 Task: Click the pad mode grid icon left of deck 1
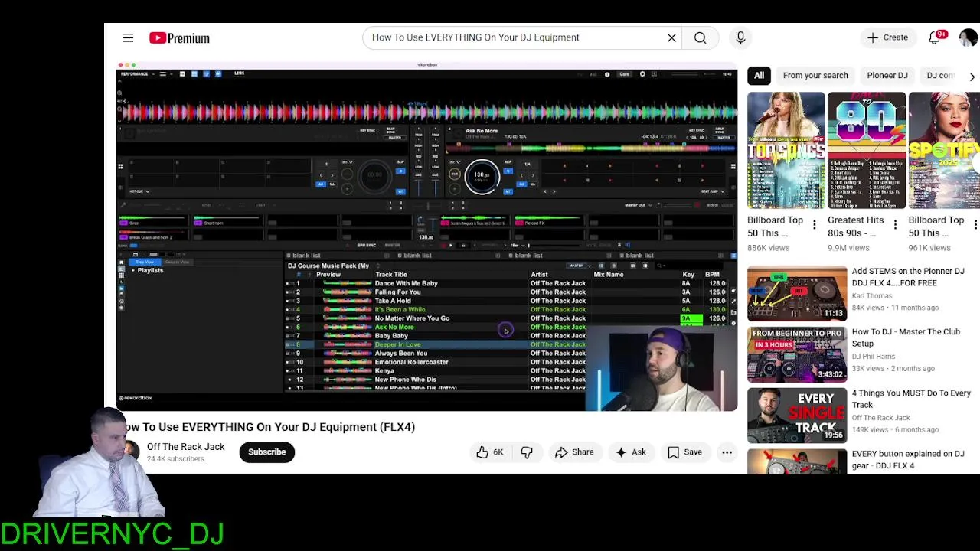pos(120,166)
